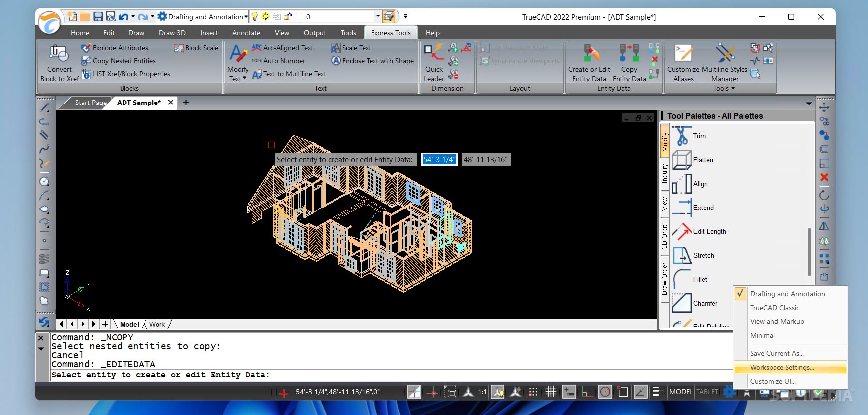Open Undo history dropdown arrow
This screenshot has height=415, width=868.
(133, 17)
